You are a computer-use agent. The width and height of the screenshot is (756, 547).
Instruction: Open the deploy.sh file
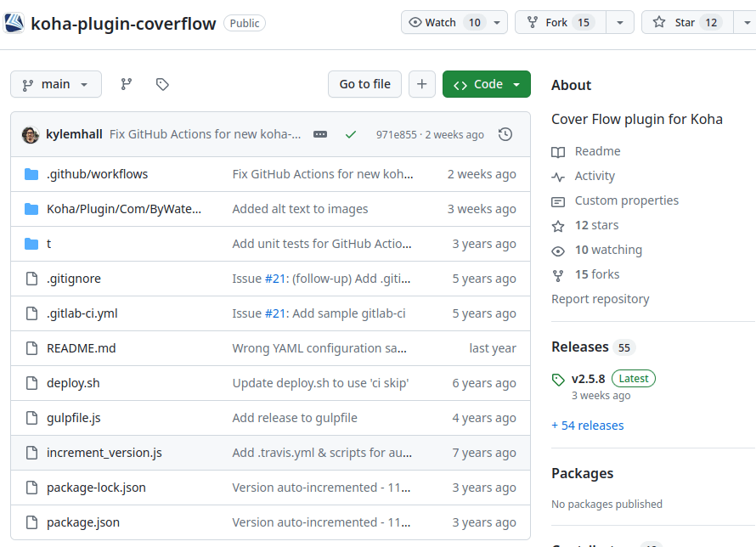point(73,383)
